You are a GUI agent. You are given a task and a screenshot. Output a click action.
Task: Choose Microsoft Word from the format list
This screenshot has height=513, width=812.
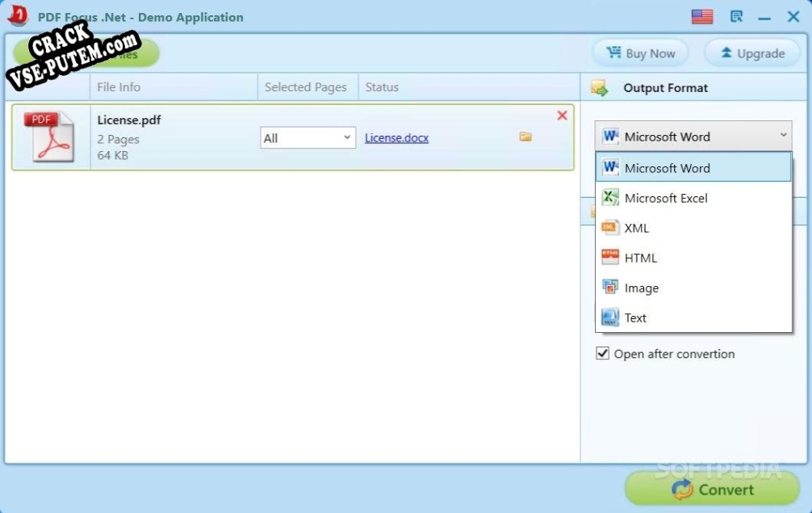(x=693, y=168)
